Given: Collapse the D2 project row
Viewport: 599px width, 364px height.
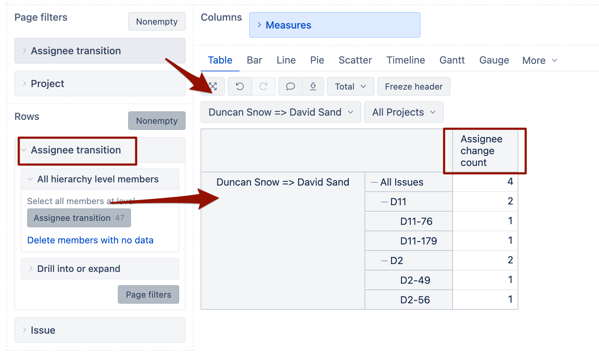Looking at the screenshot, I should point(384,261).
